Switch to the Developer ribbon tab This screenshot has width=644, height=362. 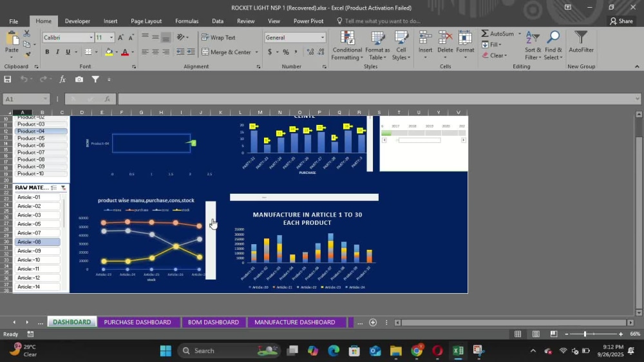click(x=77, y=21)
